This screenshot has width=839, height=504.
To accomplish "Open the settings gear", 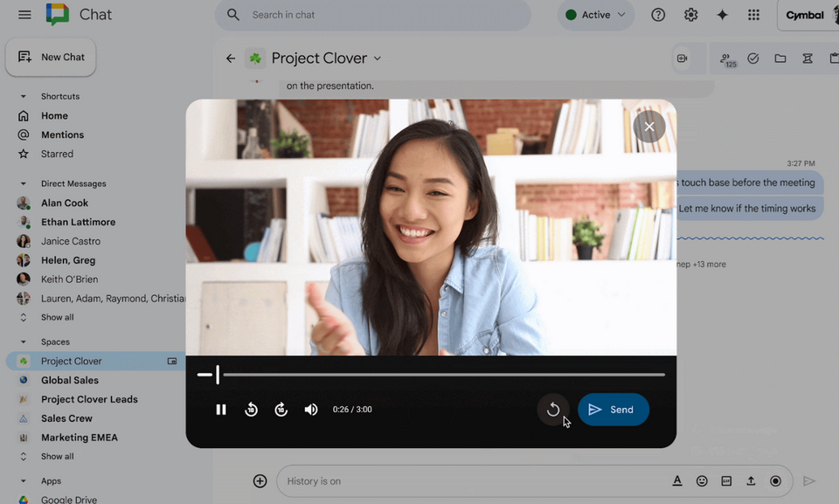I will tap(690, 15).
